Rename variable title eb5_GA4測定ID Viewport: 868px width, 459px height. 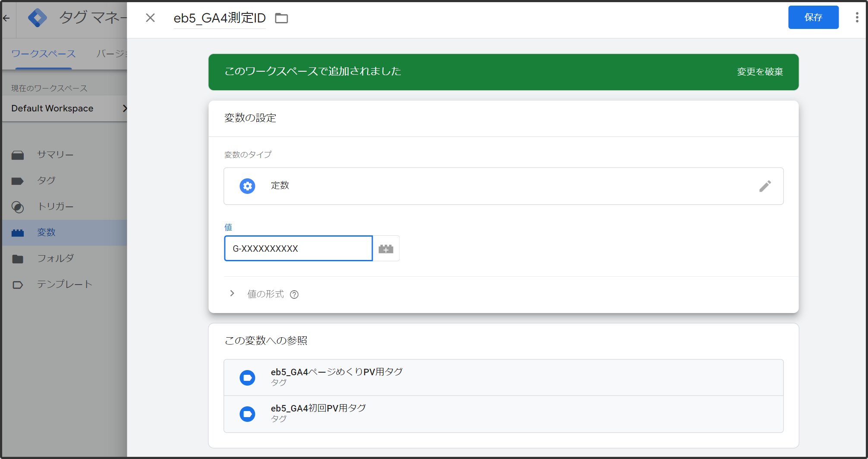(220, 18)
